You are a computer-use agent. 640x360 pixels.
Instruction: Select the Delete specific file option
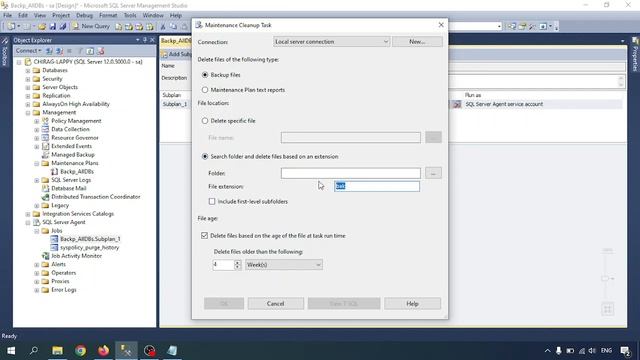205,121
